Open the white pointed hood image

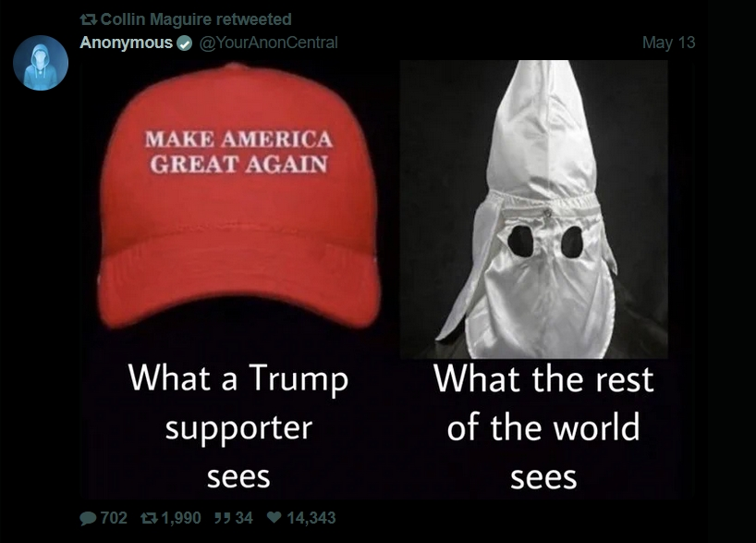point(534,208)
